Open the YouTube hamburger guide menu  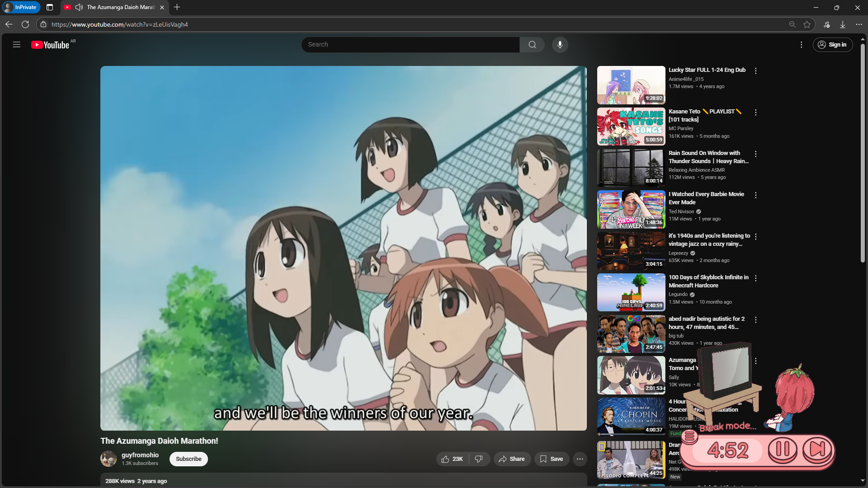(x=17, y=44)
